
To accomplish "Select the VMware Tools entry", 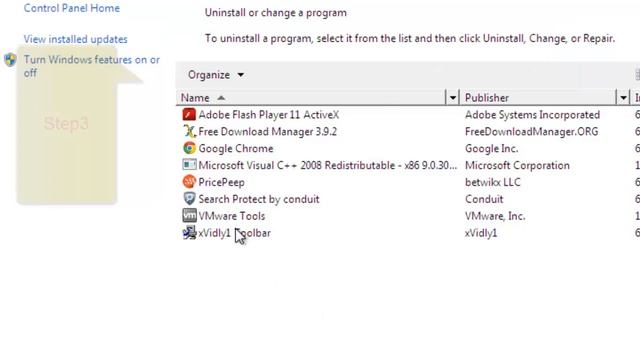I will (x=232, y=216).
